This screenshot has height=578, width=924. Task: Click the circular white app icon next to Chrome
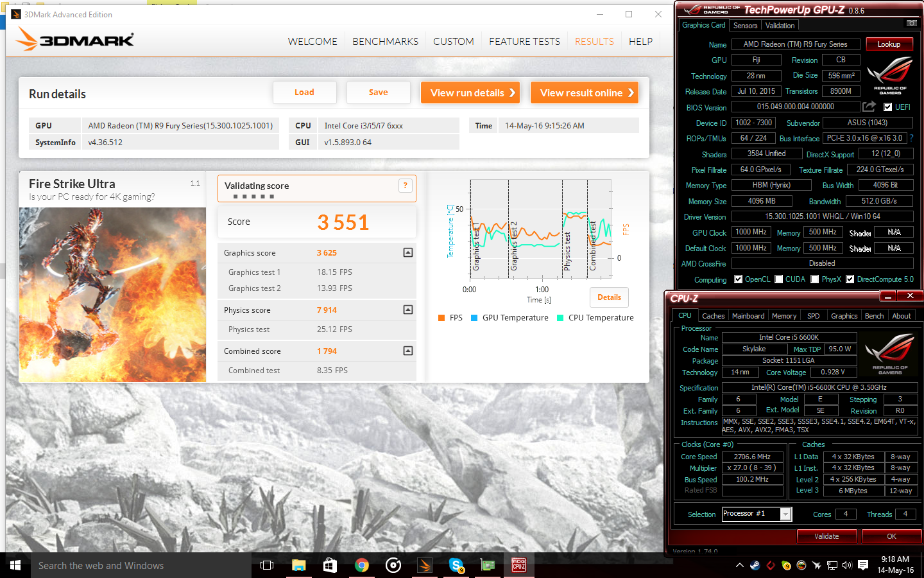(x=393, y=565)
